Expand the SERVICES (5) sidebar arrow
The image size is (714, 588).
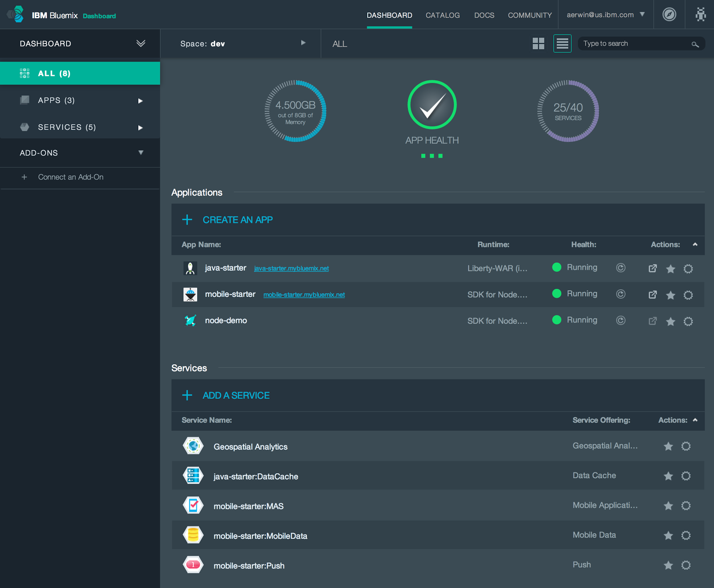pyautogui.click(x=140, y=128)
